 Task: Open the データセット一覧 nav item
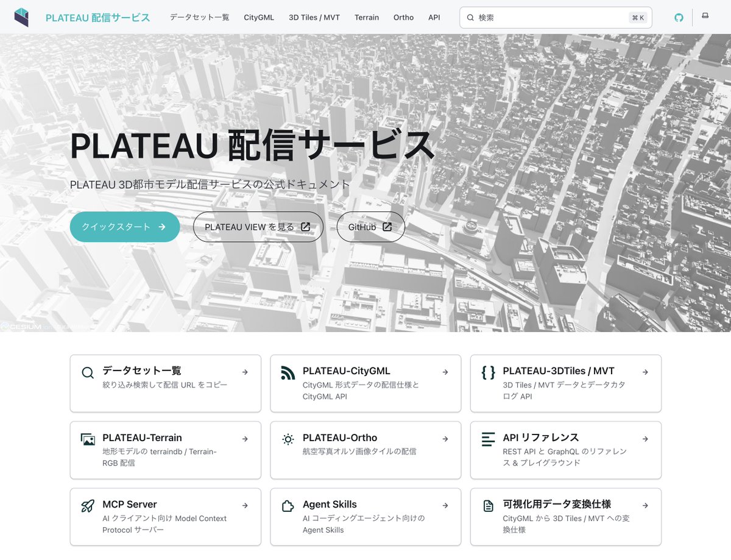200,18
